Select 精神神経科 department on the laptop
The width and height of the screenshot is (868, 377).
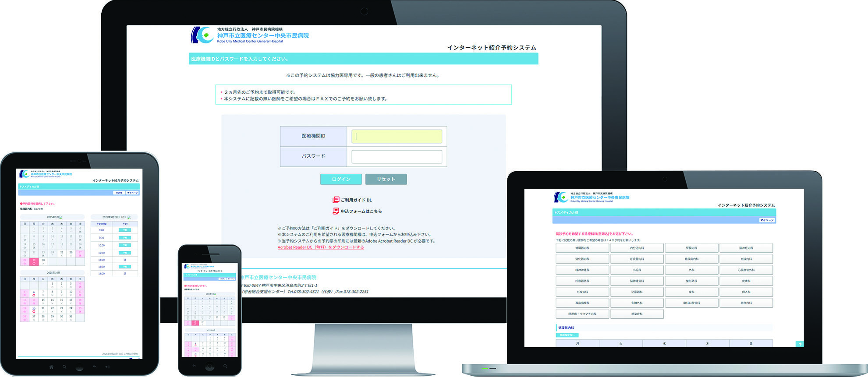click(582, 270)
